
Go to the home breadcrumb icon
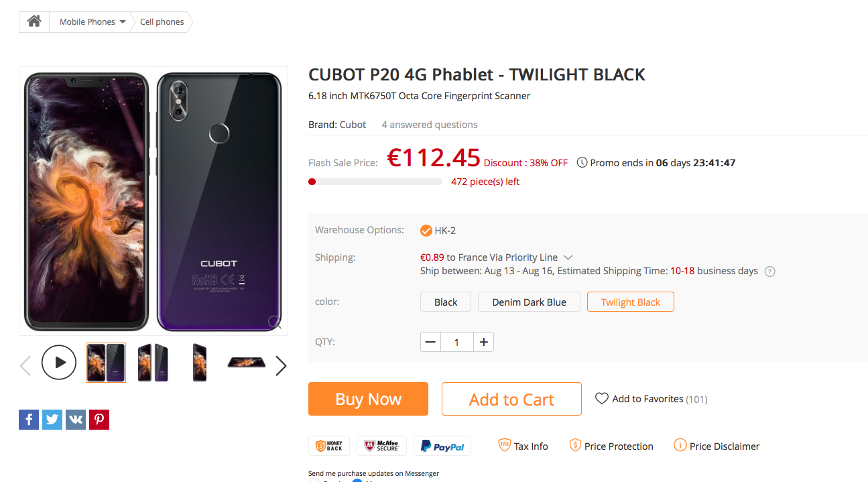(34, 21)
